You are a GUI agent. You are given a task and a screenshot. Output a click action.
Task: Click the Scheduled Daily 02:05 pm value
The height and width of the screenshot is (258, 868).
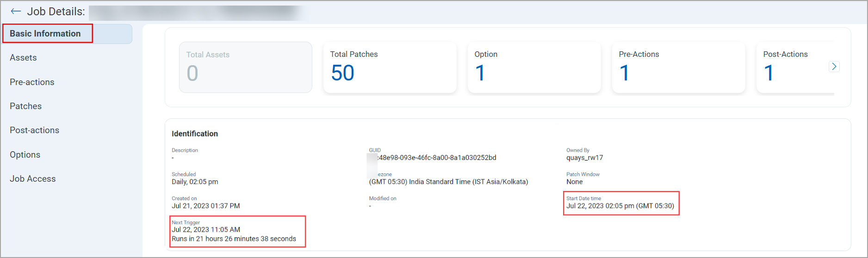[x=195, y=182]
